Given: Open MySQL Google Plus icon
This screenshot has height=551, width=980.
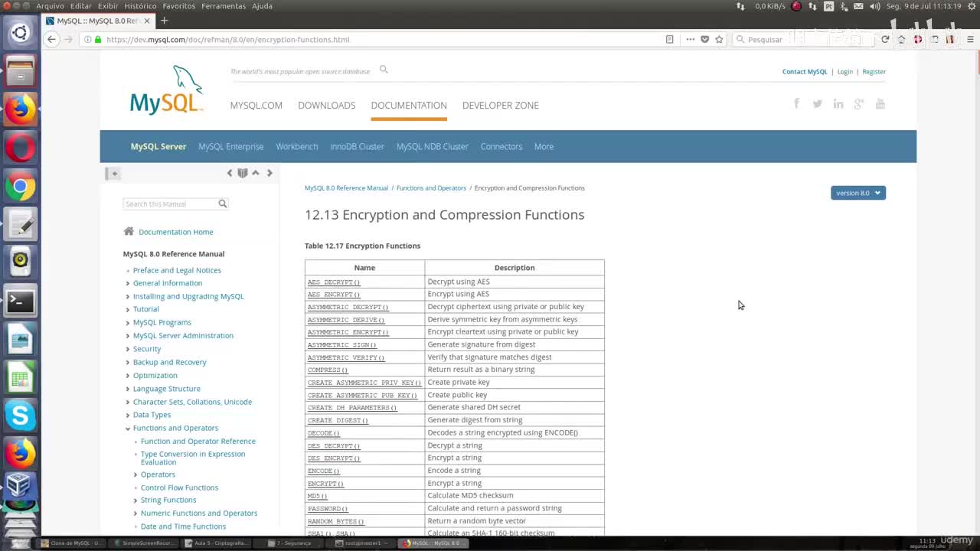Looking at the screenshot, I should (859, 104).
